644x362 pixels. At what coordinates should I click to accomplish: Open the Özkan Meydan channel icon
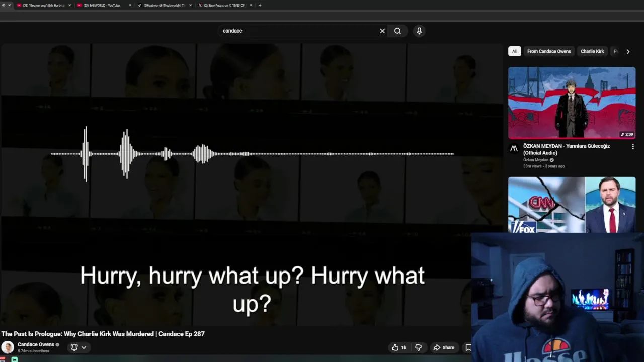[514, 149]
